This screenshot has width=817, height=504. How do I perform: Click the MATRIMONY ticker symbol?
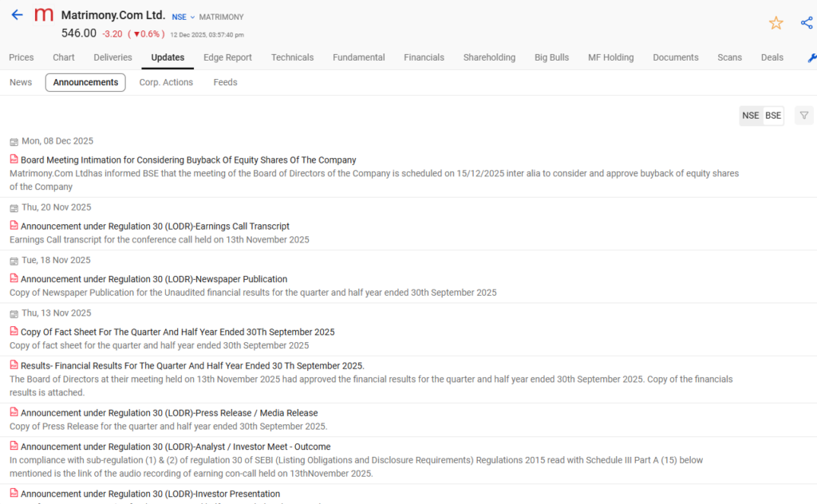tap(222, 18)
